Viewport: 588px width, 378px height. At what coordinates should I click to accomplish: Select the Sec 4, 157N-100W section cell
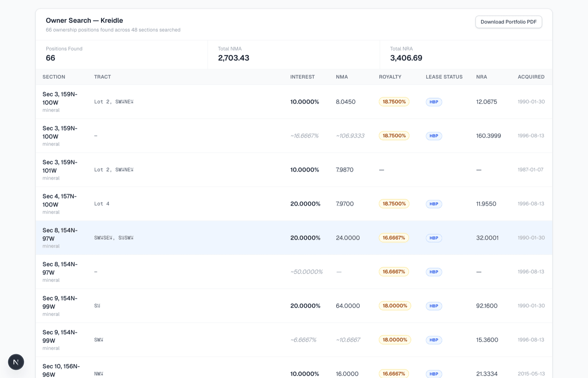(x=61, y=204)
